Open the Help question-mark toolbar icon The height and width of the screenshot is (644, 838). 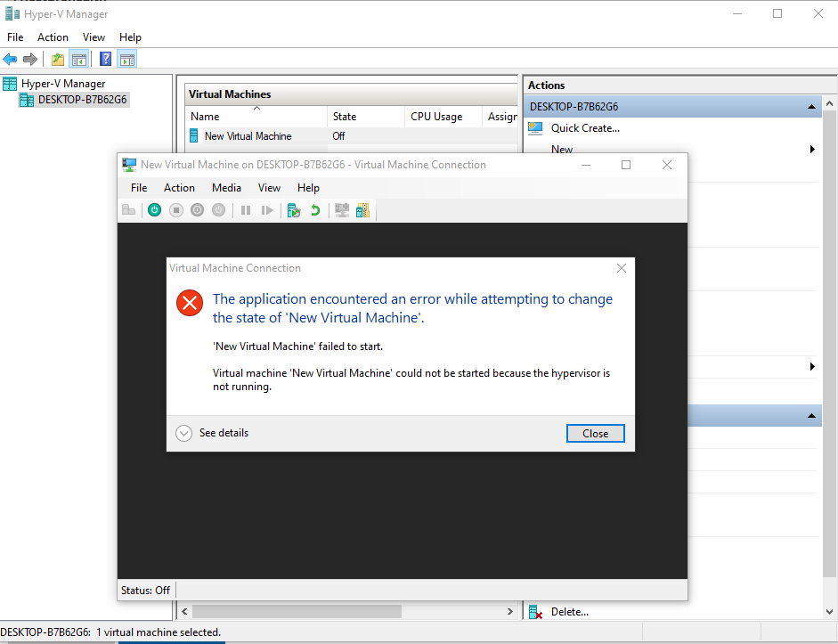[106, 59]
